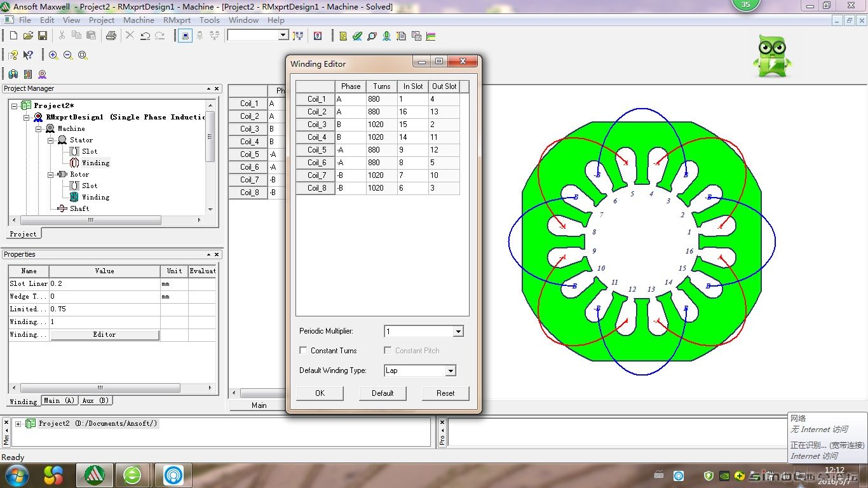Select Rotor Winding icon in project tree
Viewport: 868px width, 488px height.
(x=74, y=197)
